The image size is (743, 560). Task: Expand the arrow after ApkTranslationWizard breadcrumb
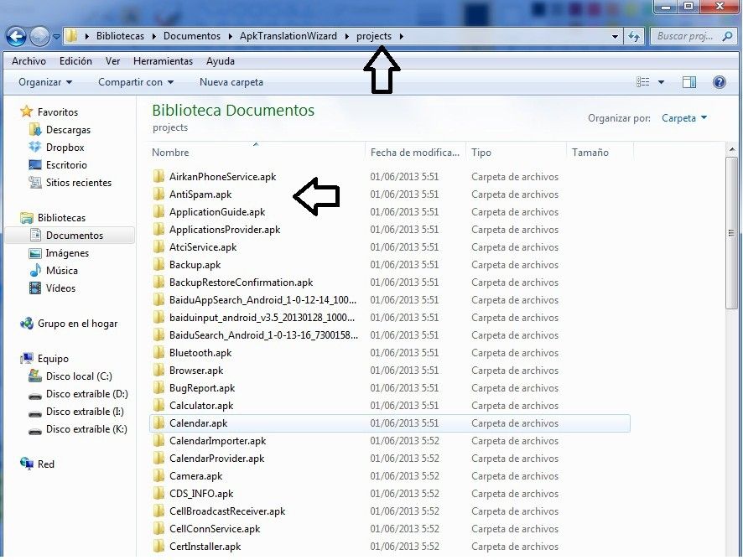346,36
